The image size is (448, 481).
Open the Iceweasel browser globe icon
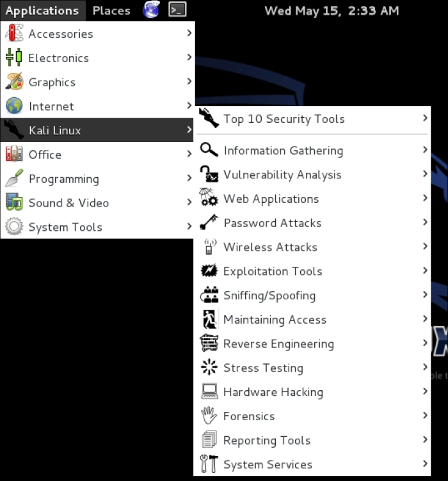pos(151,10)
